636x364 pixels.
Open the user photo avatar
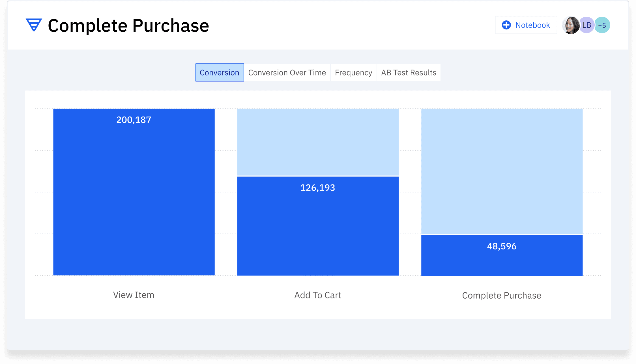click(571, 25)
